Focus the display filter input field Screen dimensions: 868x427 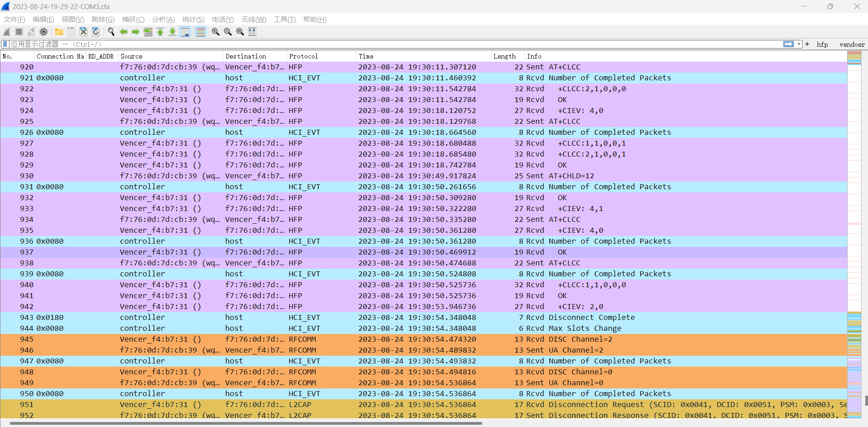pos(395,44)
